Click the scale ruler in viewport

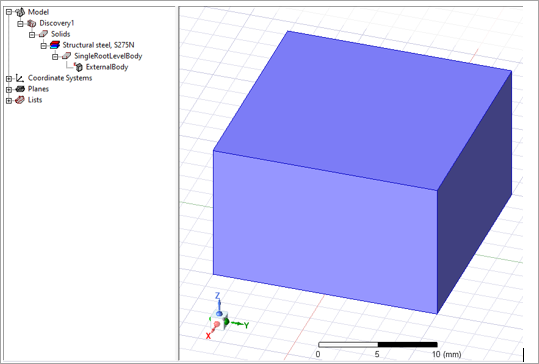(377, 344)
